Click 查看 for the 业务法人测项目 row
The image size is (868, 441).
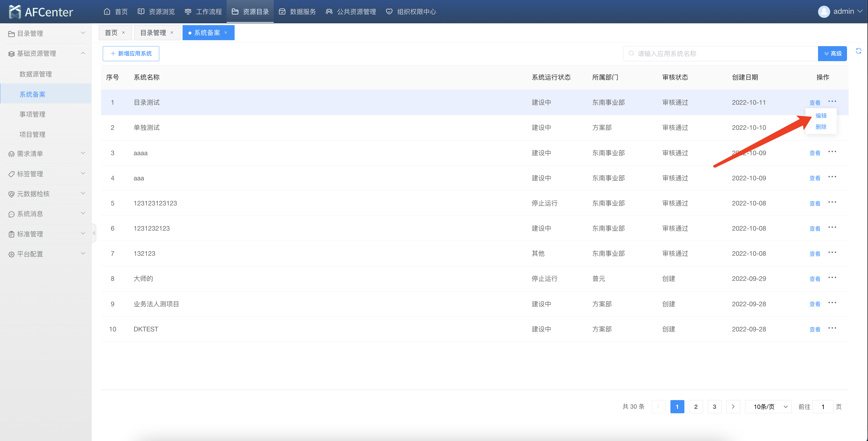coord(815,304)
